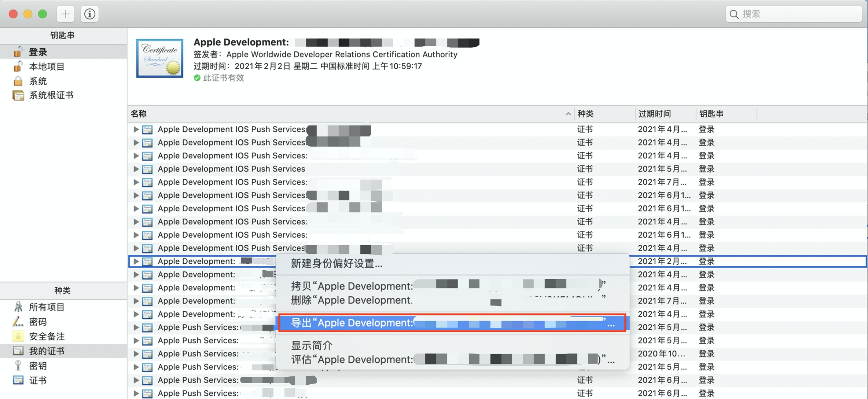Click the 此证书有效 status text
This screenshot has height=399, width=868.
[x=223, y=78]
